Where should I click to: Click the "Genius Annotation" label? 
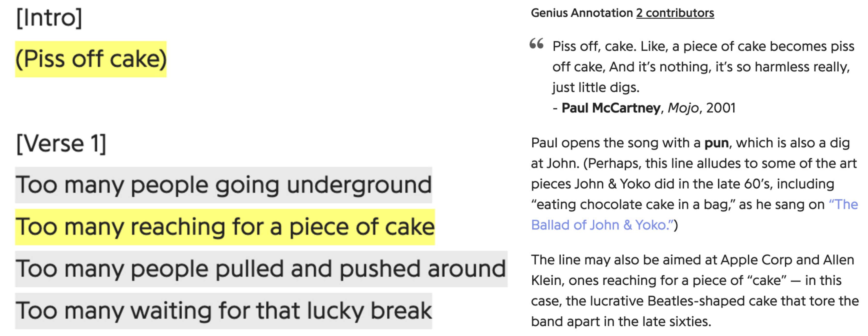click(582, 13)
